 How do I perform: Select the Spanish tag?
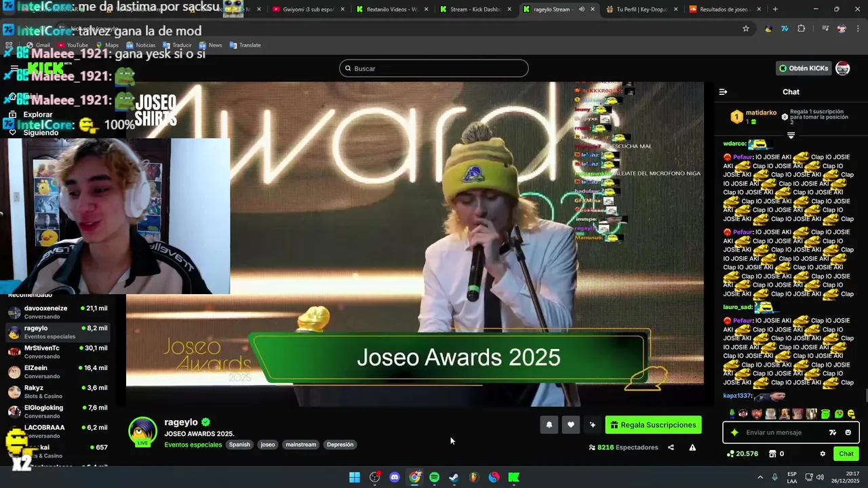239,445
